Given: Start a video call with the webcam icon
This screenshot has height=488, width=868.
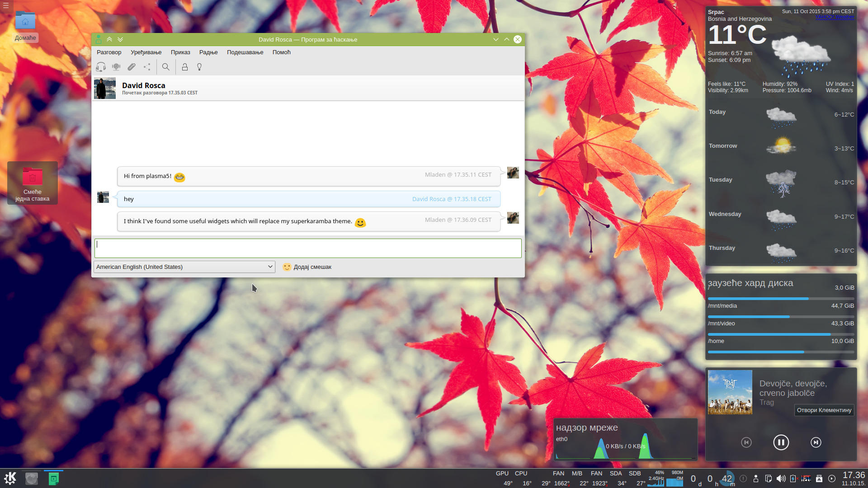Looking at the screenshot, I should pos(116,67).
